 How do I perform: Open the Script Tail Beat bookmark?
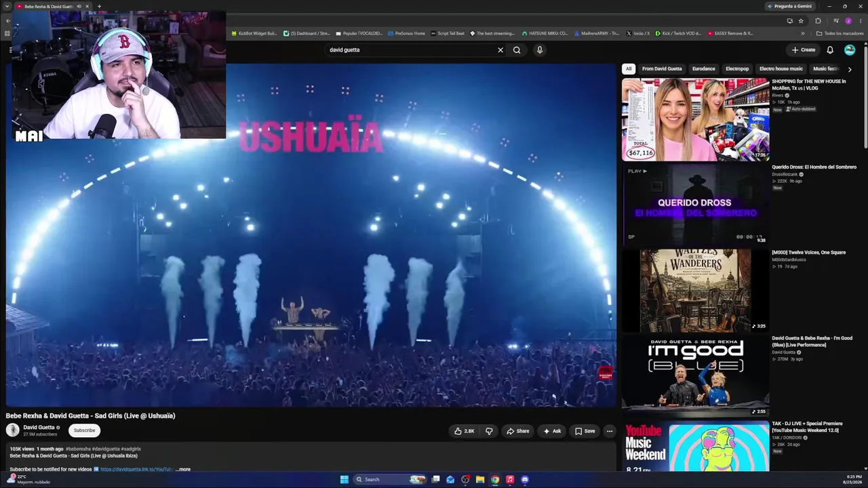click(448, 33)
